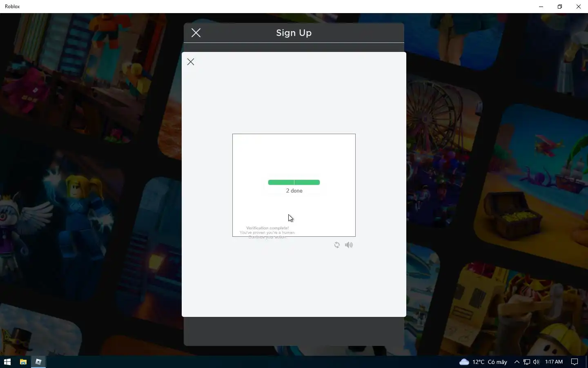This screenshot has width=588, height=368.
Task: Open the weather widget showing 12°C
Action: [483, 362]
